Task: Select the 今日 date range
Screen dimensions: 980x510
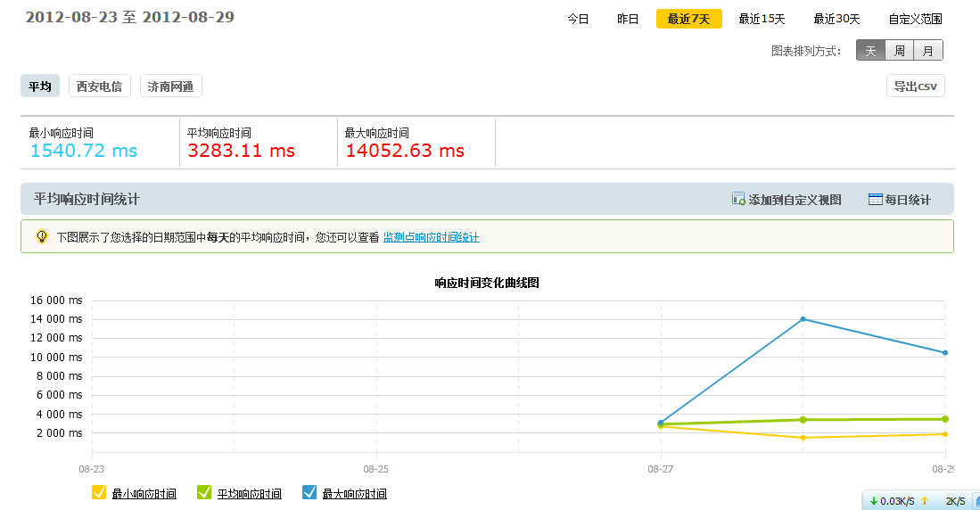Action: pyautogui.click(x=578, y=19)
